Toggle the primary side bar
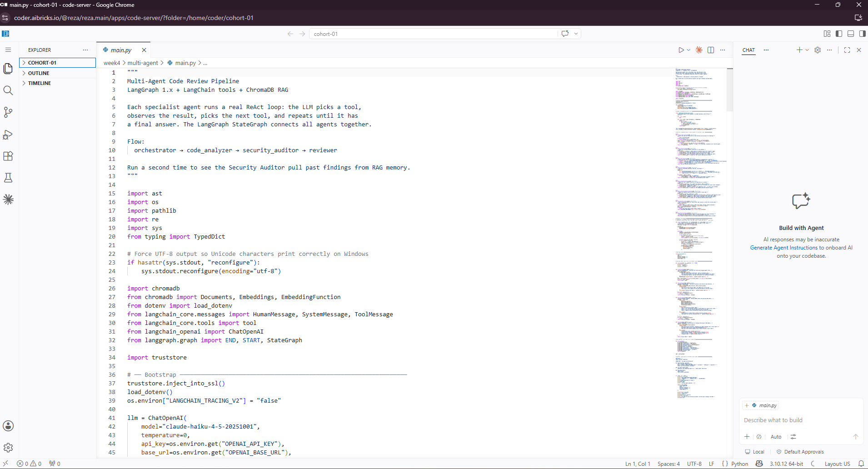Viewport: 868px width, 469px height. pyautogui.click(x=839, y=34)
